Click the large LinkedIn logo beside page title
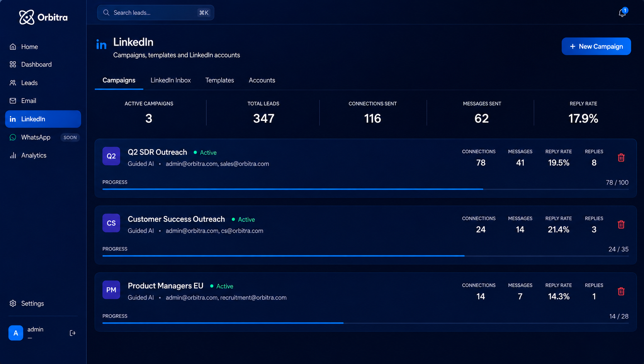 pyautogui.click(x=101, y=45)
